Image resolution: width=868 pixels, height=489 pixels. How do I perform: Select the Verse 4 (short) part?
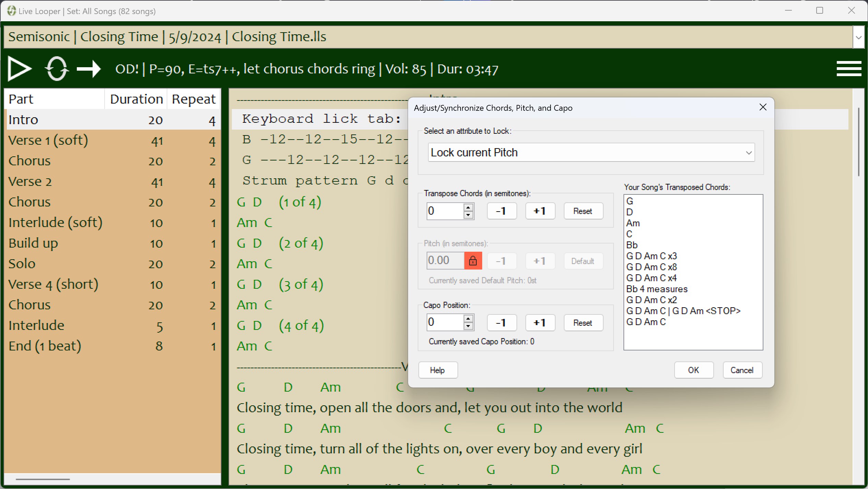pos(112,284)
